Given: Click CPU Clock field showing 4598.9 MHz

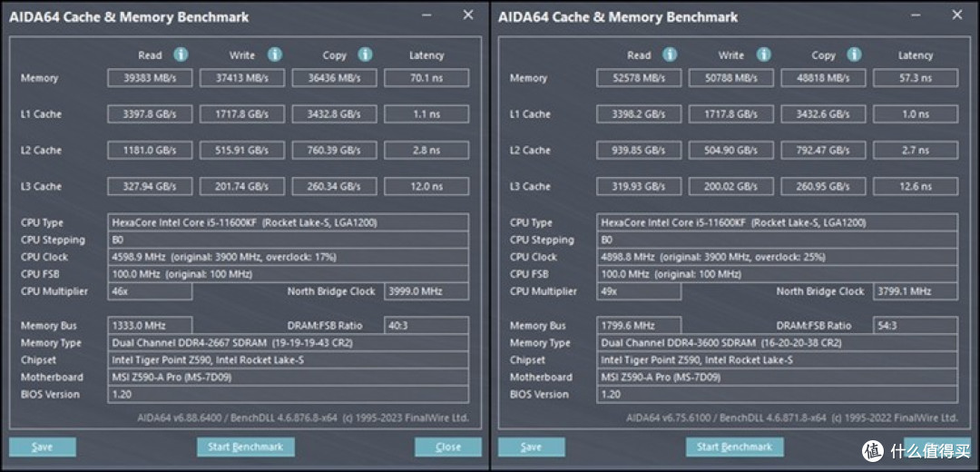Looking at the screenshot, I should [x=289, y=257].
